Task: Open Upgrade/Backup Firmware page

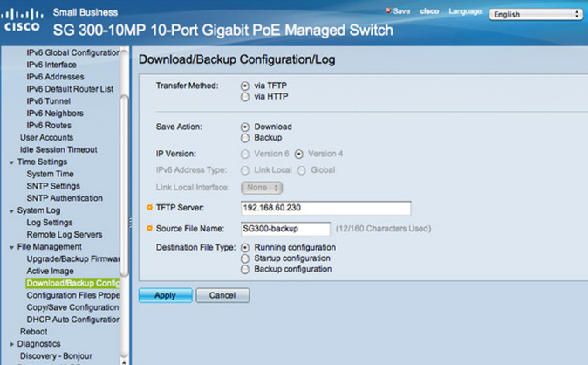Action: click(72, 258)
